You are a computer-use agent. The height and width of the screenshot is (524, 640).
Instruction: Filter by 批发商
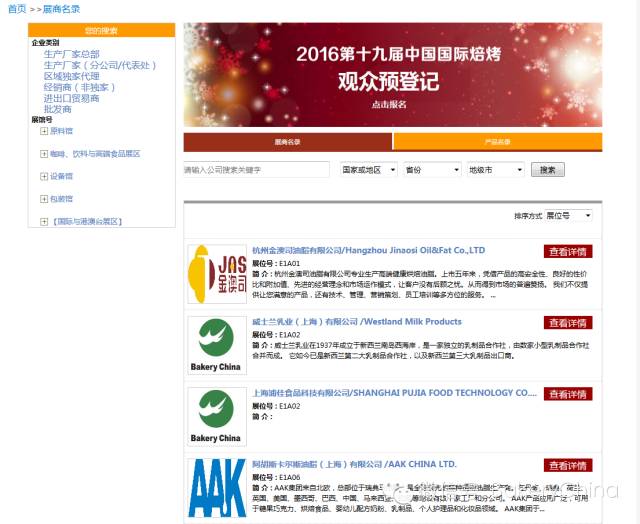click(58, 109)
